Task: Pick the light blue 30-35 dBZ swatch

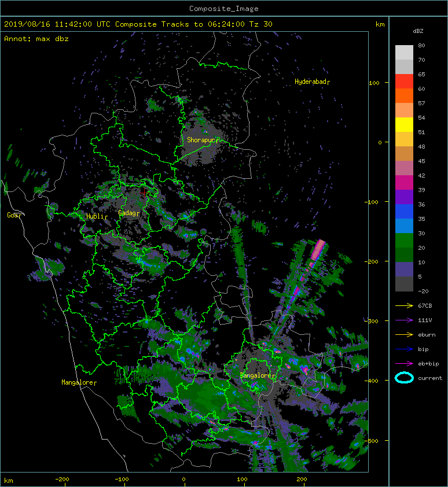Action: tap(404, 226)
